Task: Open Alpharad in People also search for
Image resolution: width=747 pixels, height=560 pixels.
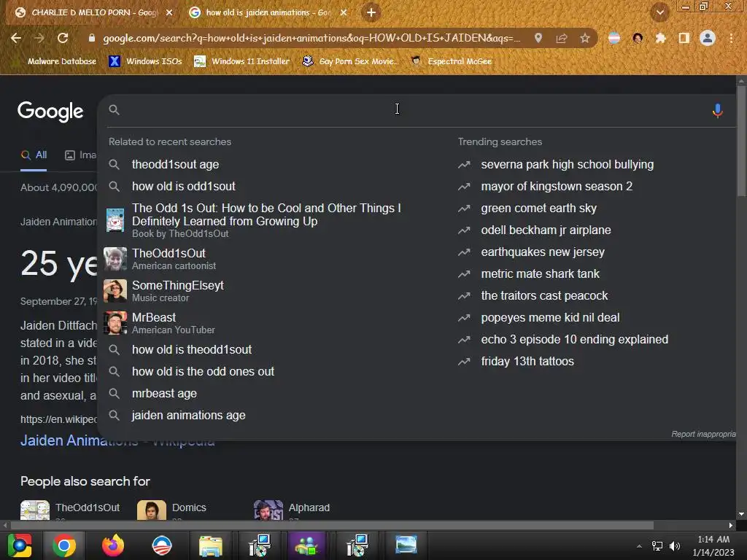Action: click(x=292, y=510)
